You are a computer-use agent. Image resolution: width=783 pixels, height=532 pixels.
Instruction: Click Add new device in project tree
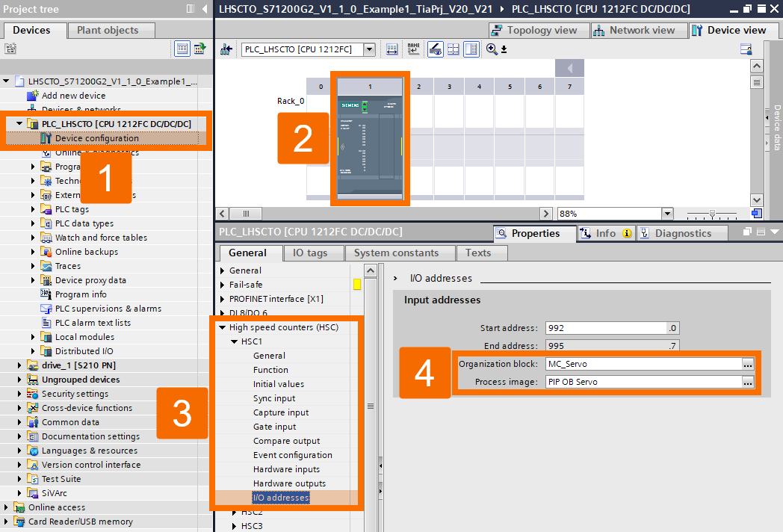pos(73,96)
